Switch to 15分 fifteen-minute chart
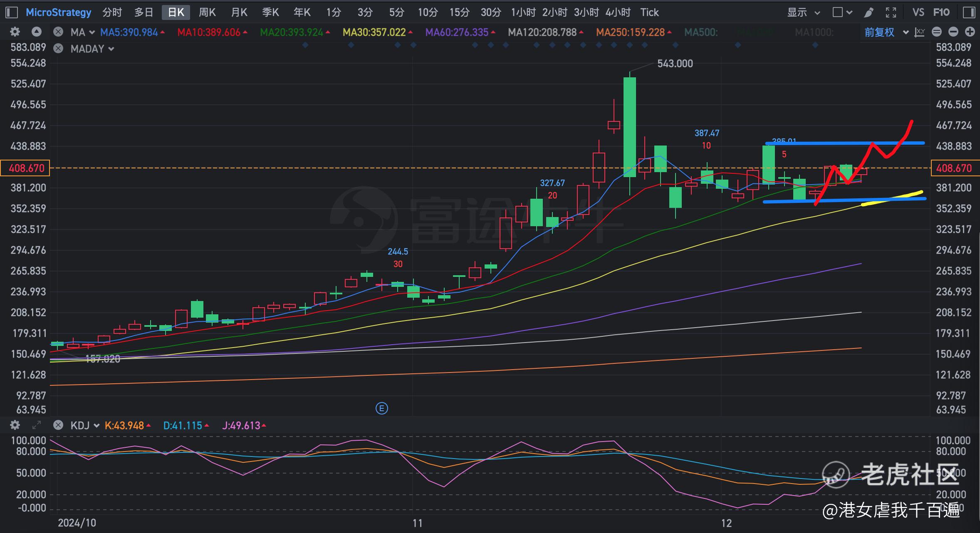 point(460,12)
